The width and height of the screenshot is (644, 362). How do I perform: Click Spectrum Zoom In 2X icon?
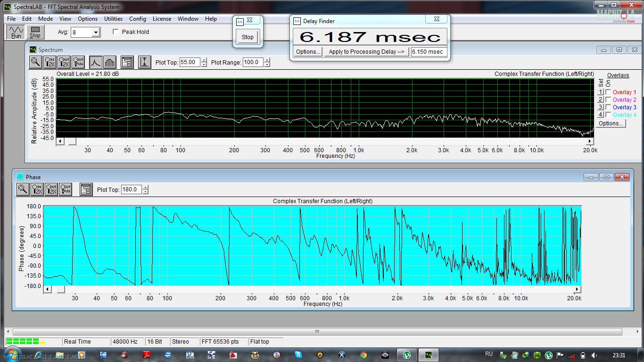click(x=50, y=62)
